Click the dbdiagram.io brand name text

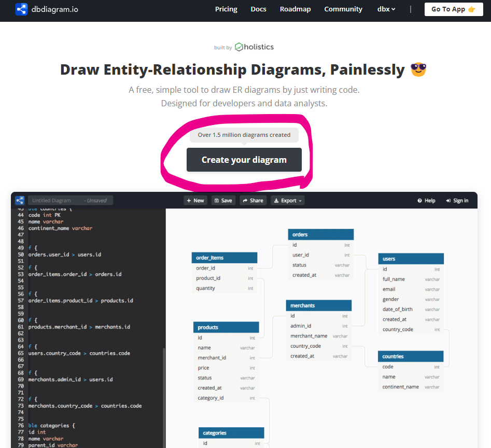(55, 9)
